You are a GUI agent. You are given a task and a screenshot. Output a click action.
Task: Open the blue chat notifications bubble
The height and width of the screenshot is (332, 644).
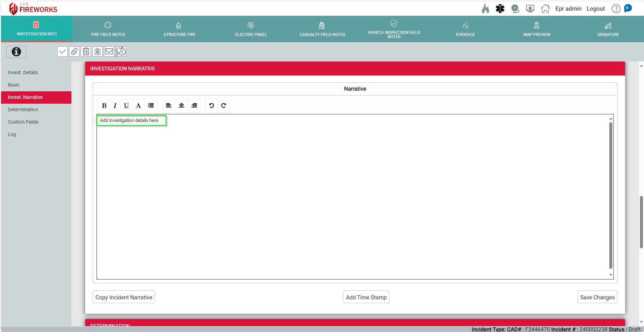(628, 8)
